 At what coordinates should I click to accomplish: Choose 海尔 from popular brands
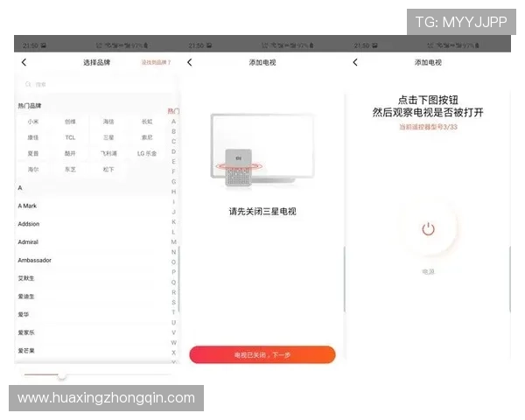[33, 170]
